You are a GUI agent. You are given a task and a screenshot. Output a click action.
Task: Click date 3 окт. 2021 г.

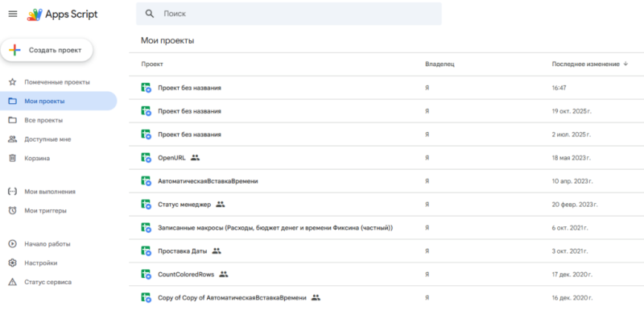pyautogui.click(x=570, y=251)
